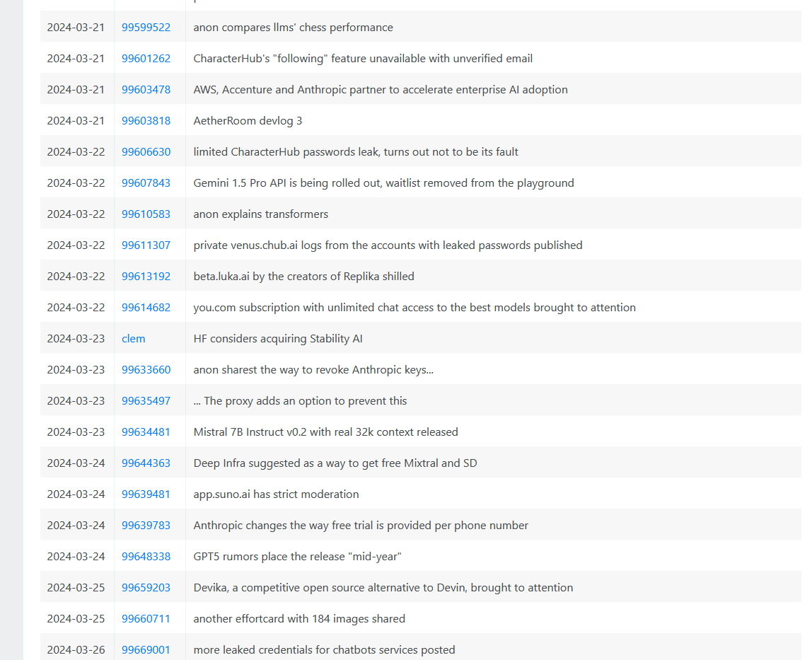Open post link 99601262 about CharacterHub
812x660 pixels.
click(146, 59)
